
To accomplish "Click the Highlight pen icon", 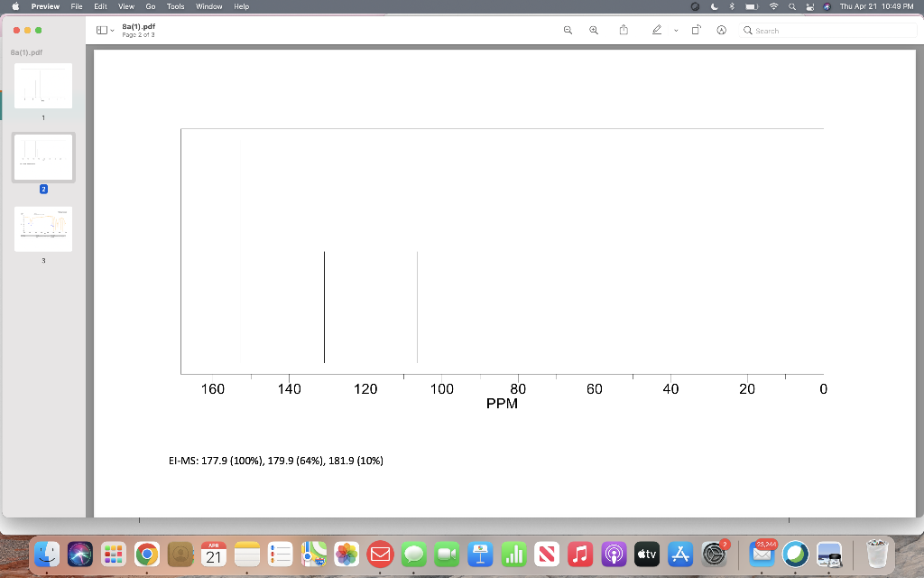I will point(657,30).
